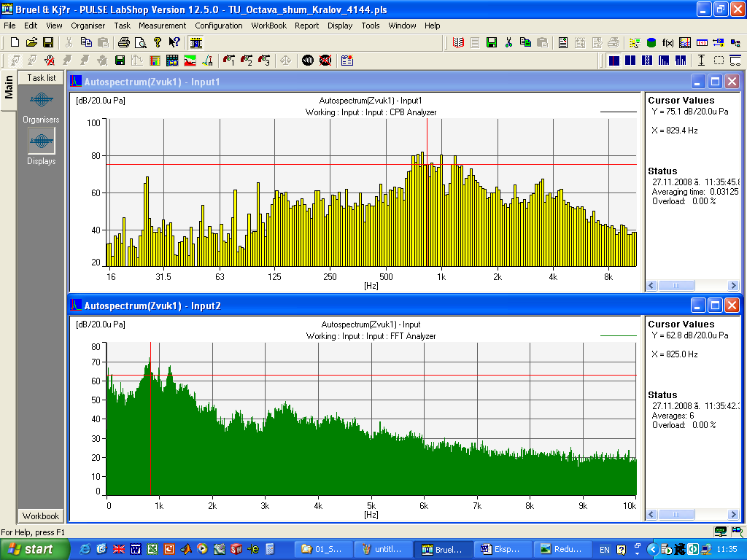747x560 pixels.
Task: Open the Measurement menu
Action: coord(162,26)
